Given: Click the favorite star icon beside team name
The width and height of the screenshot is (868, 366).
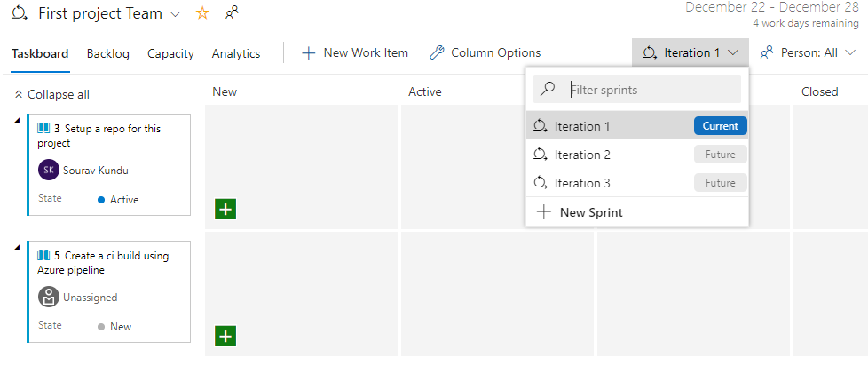Looking at the screenshot, I should coord(202,13).
